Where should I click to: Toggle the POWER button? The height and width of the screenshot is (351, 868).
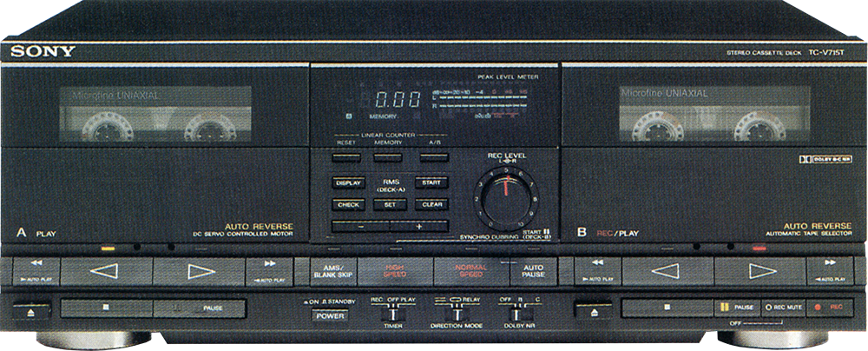coord(330,316)
